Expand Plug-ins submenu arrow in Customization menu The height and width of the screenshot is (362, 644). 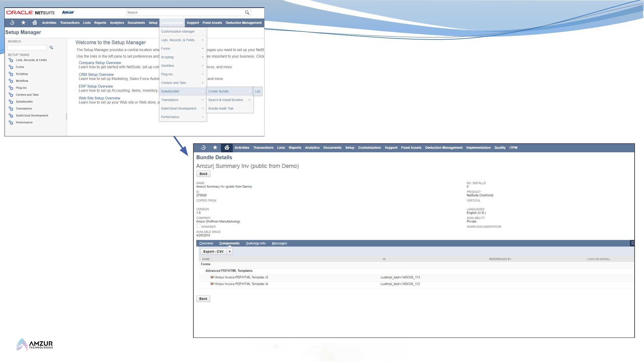(203, 74)
